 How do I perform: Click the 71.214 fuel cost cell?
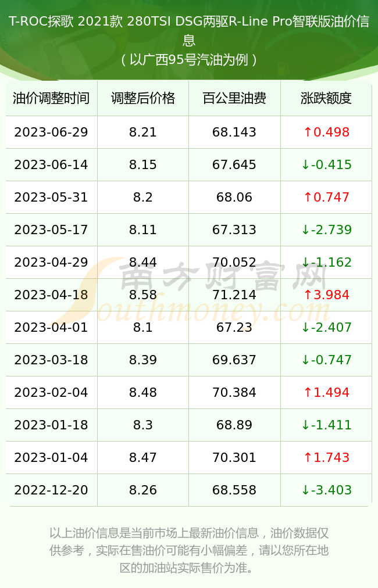pos(234,295)
